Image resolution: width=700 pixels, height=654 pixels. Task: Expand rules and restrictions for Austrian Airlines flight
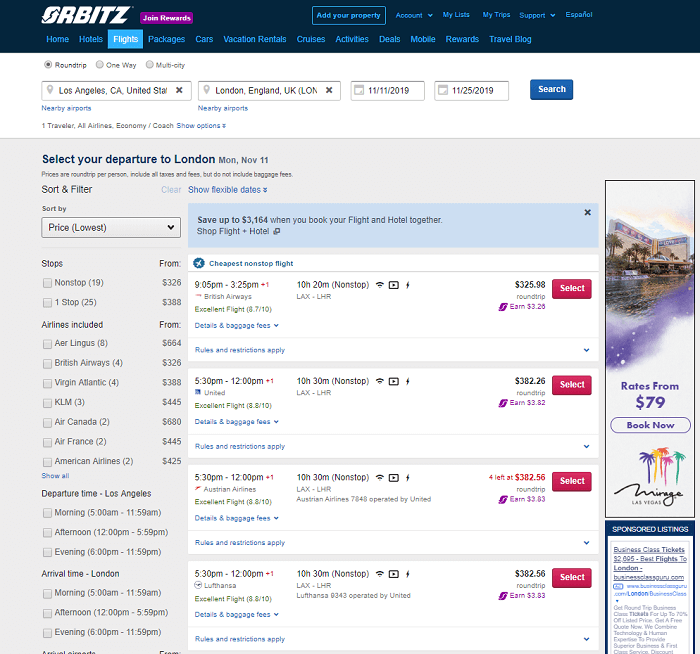(393, 543)
